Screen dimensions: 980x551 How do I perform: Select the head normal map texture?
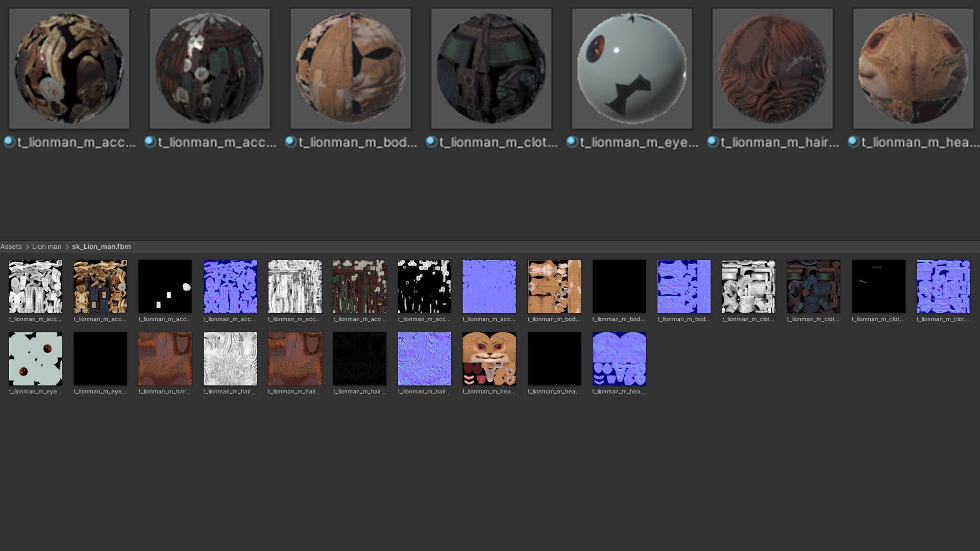pyautogui.click(x=619, y=359)
